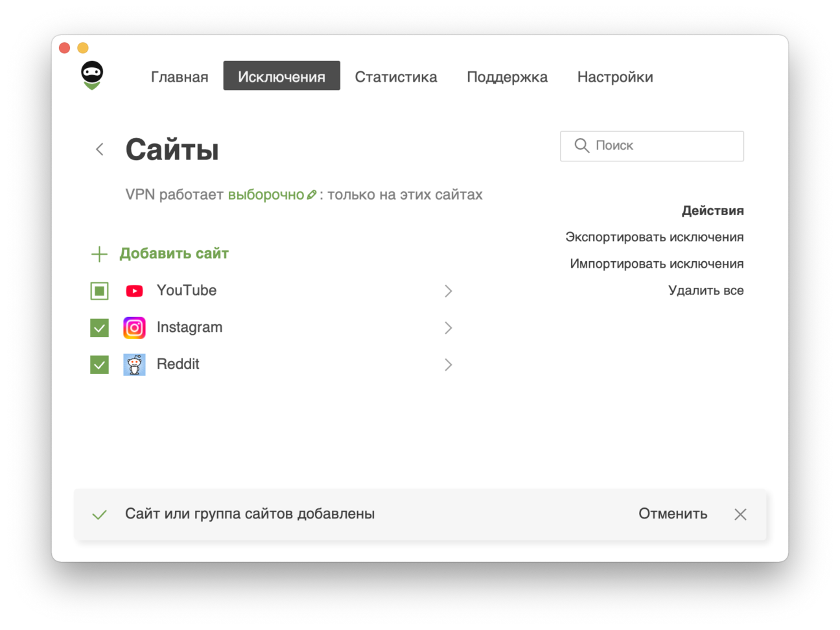This screenshot has height=630, width=840.
Task: Click the back arrow beside Сайты
Action: tap(100, 150)
